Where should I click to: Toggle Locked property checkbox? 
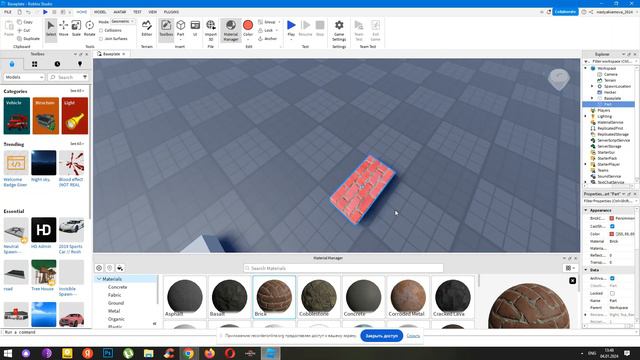click(x=612, y=293)
